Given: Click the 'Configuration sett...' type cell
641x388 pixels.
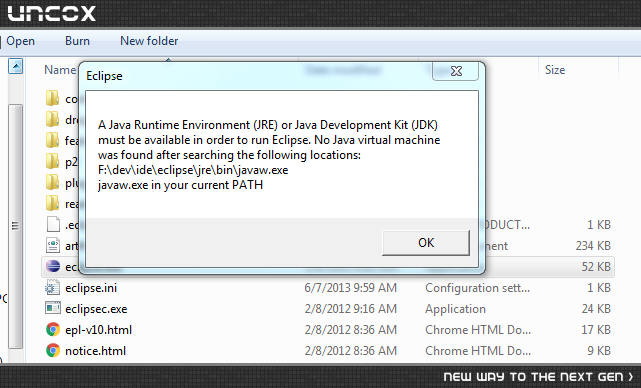Looking at the screenshot, I should pos(477,288).
